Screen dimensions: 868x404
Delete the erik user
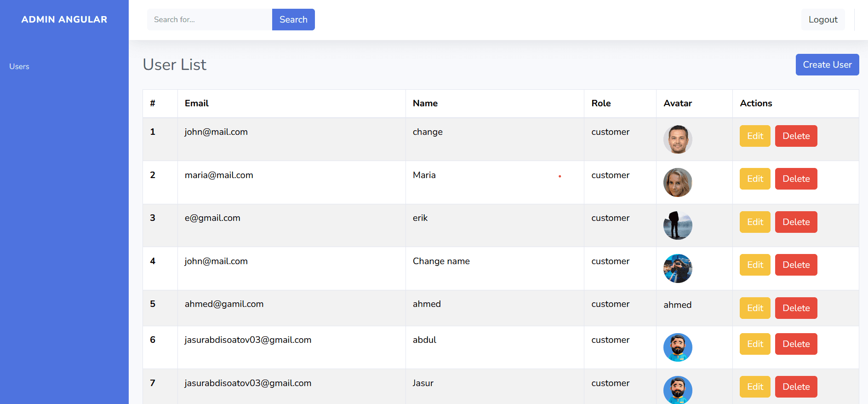(796, 222)
